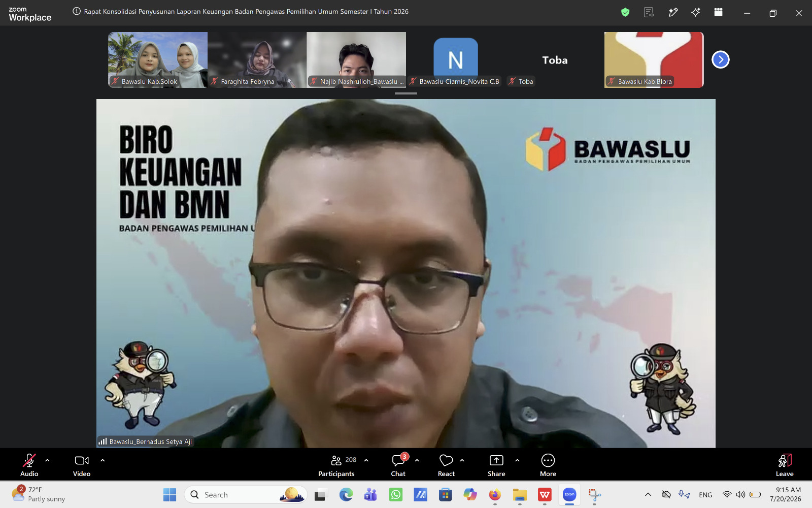Select the Bawaslu Kab.Solok video thumbnail
The height and width of the screenshot is (508, 812).
click(x=158, y=60)
